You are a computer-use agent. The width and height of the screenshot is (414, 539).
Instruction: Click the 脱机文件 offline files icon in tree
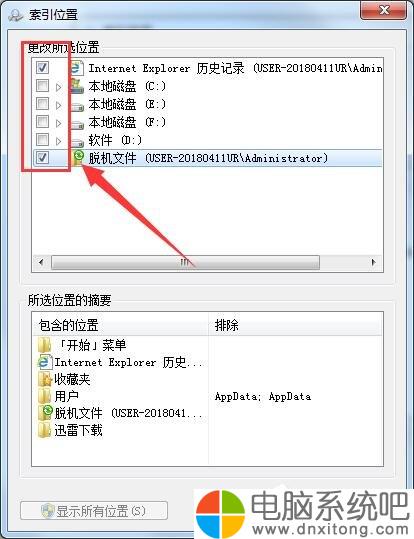78,158
